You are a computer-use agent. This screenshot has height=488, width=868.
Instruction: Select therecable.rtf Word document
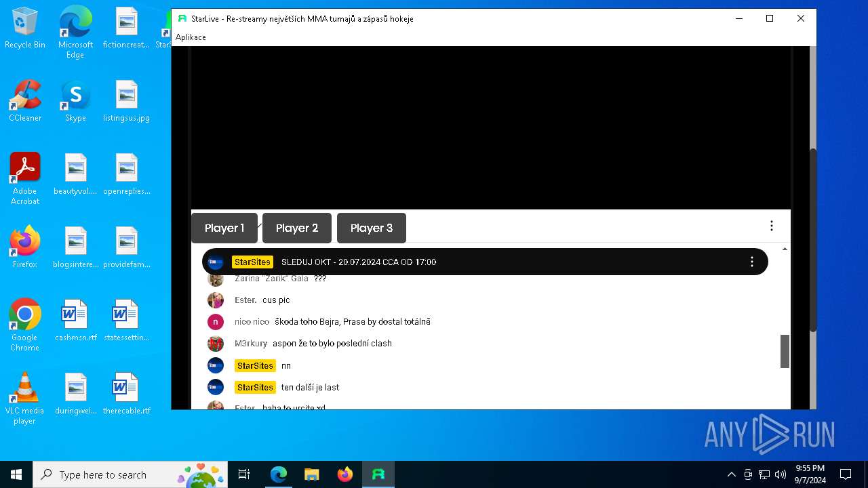tap(126, 394)
